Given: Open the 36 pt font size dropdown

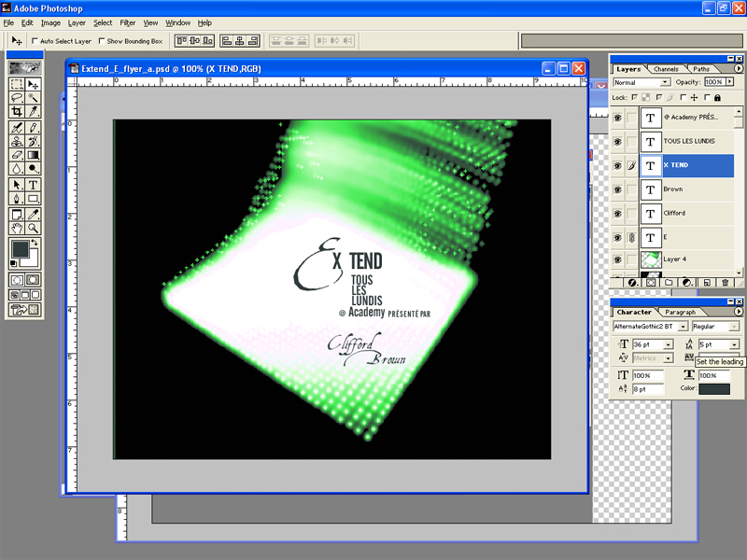Looking at the screenshot, I should pos(669,344).
